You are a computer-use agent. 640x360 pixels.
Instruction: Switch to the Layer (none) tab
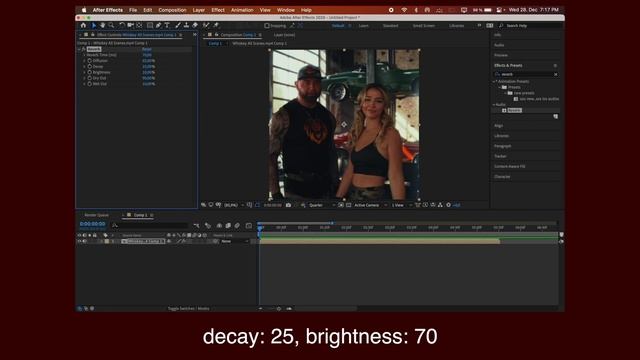284,35
